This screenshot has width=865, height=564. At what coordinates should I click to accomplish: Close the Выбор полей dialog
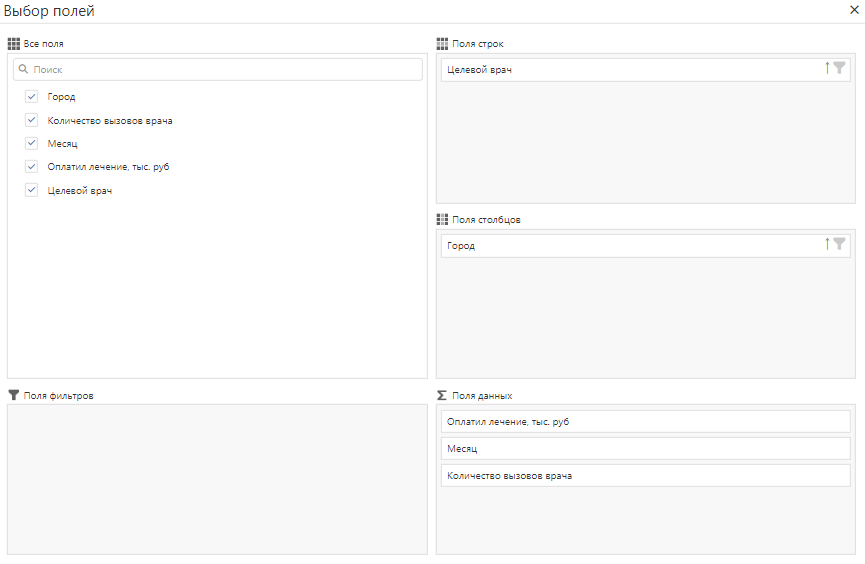pyautogui.click(x=854, y=9)
